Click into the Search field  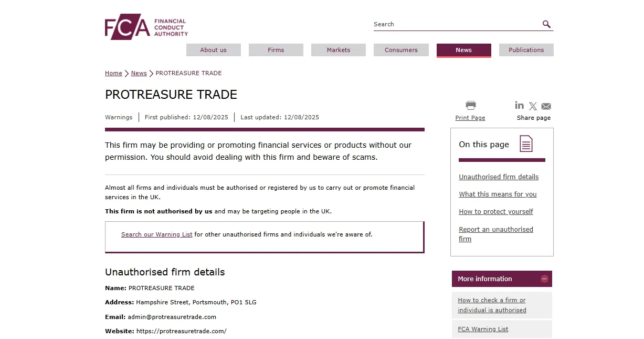(457, 24)
